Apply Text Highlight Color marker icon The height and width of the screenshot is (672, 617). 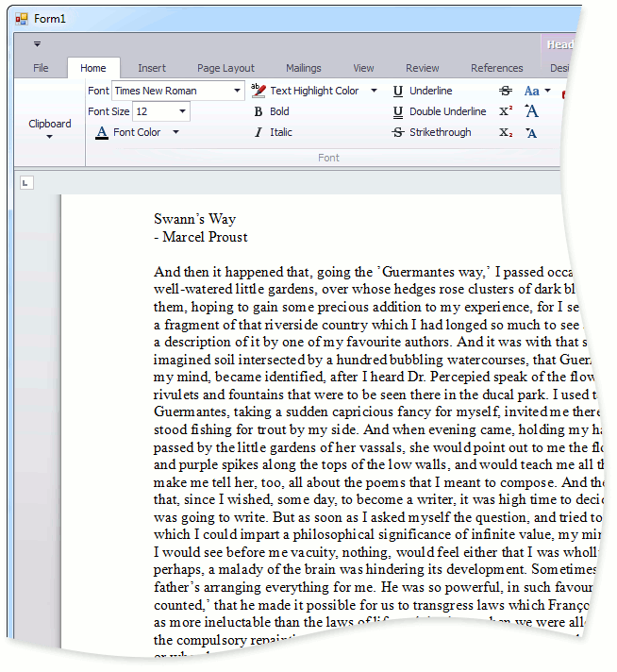point(258,91)
